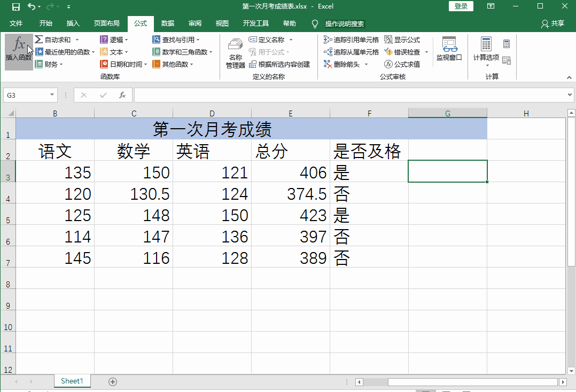Open the File (文件) menu tab

[x=16, y=23]
